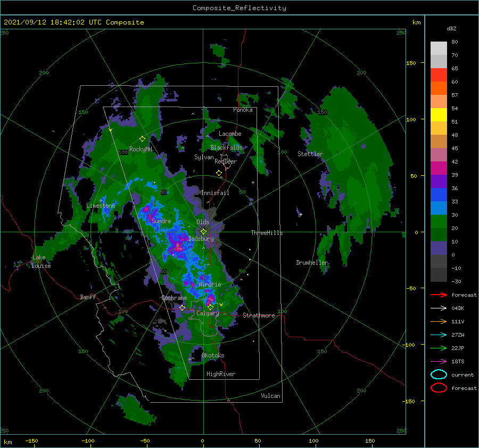Click the Lake Louise label
The image size is (479, 448).
(x=41, y=262)
